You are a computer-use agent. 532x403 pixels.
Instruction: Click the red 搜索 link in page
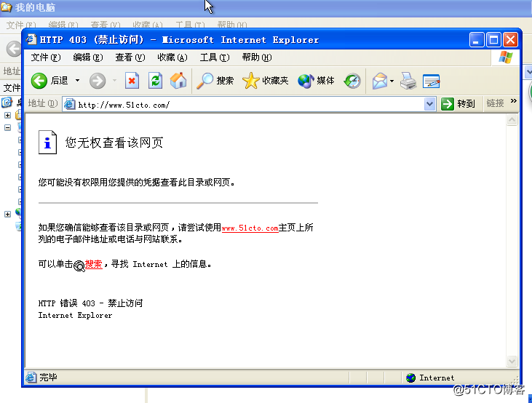(93, 264)
